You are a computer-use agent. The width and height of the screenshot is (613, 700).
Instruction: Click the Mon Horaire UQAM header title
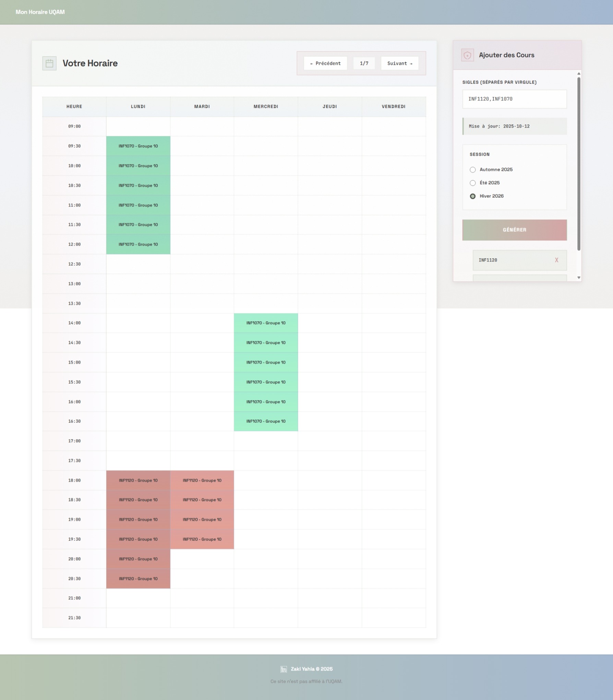point(40,12)
